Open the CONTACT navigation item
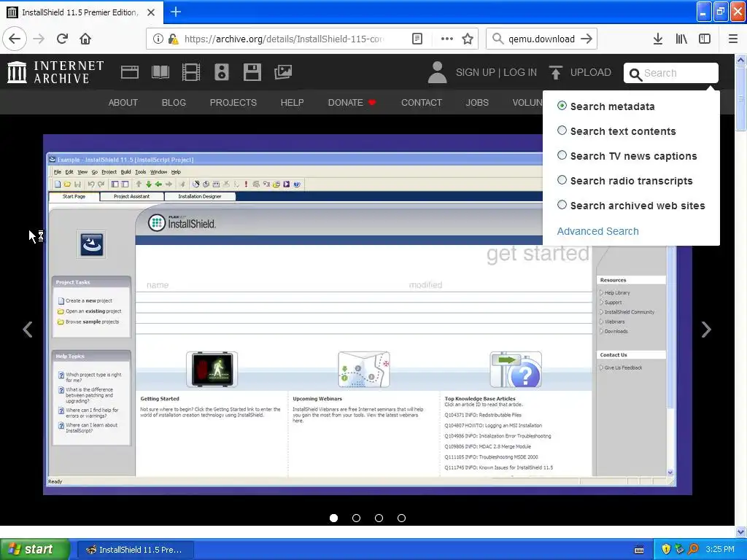 (x=422, y=102)
